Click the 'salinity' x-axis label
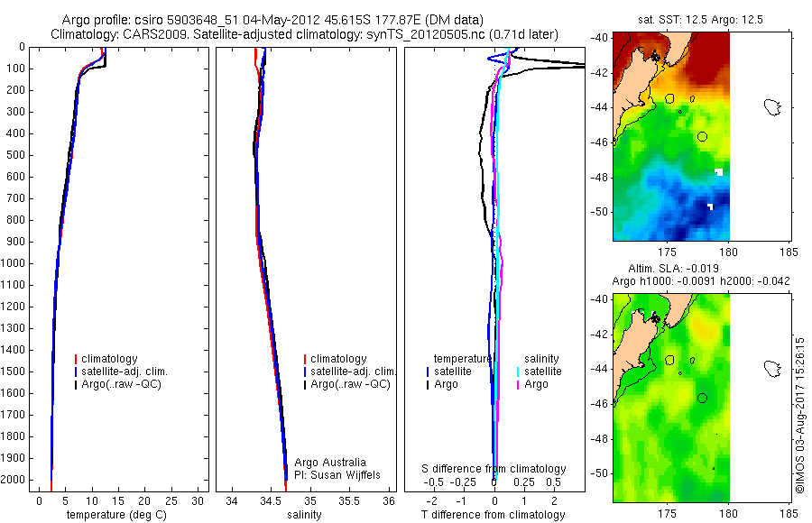 [305, 515]
